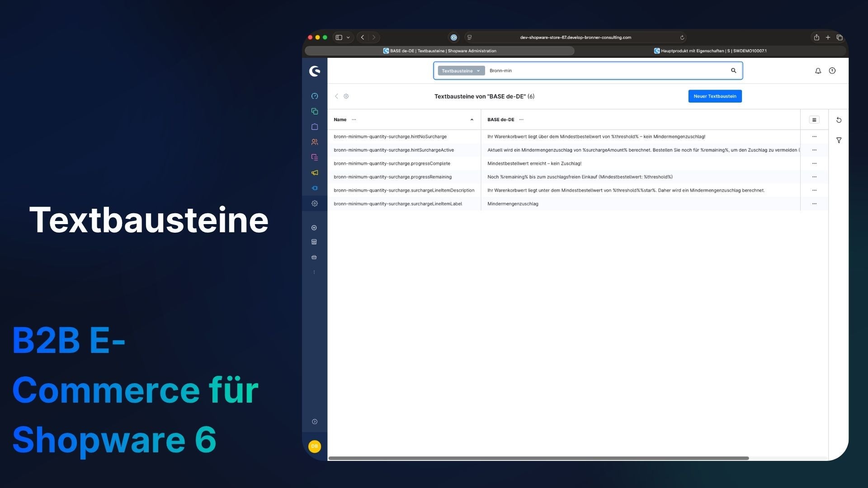Show the browser tab overview
868x488 pixels.
point(840,38)
